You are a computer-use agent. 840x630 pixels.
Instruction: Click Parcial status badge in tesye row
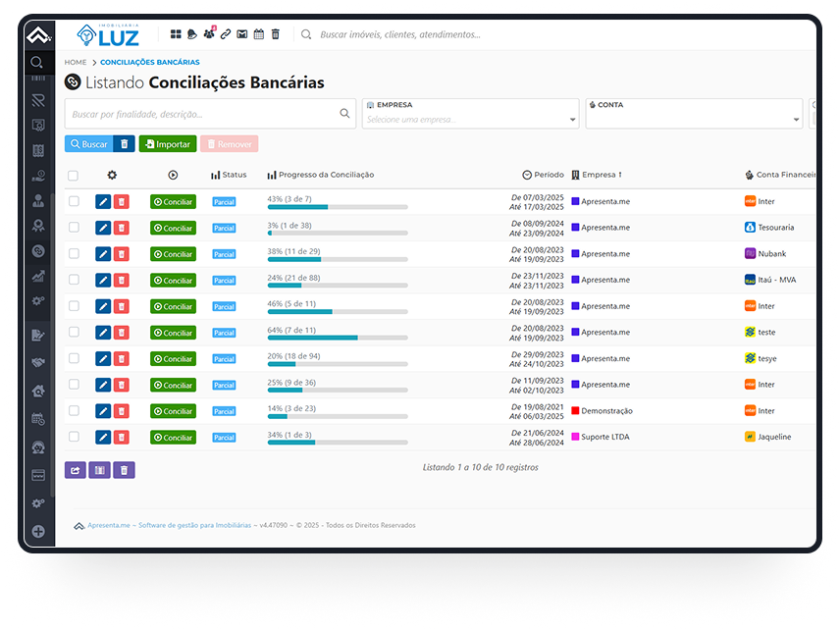click(224, 359)
